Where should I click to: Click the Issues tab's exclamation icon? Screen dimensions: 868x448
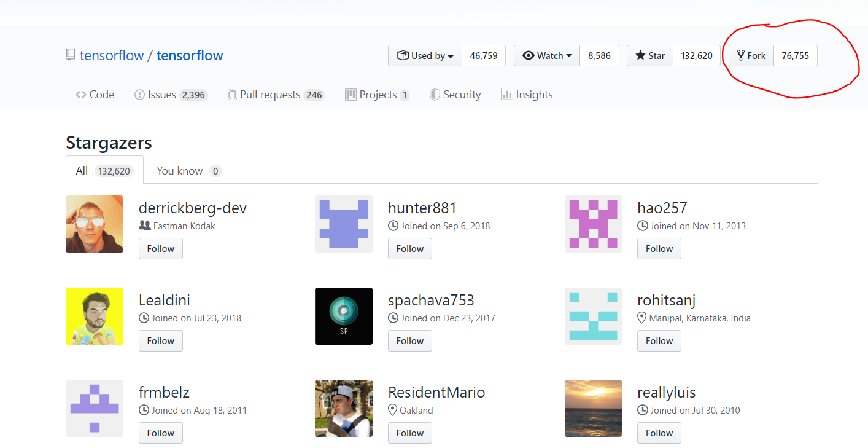click(x=139, y=95)
